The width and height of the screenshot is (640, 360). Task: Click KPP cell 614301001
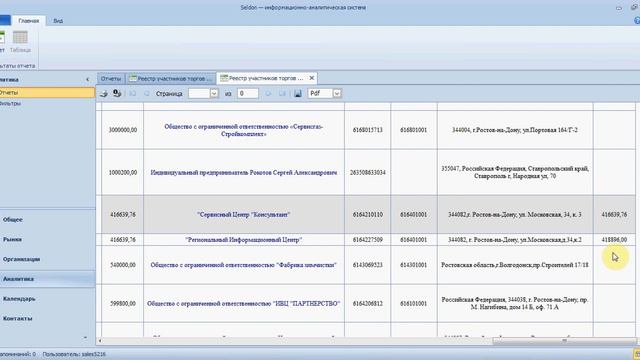coord(414,265)
